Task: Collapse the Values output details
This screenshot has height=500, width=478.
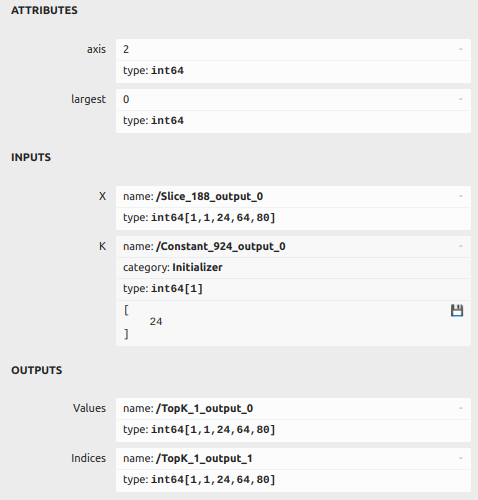Action: coord(461,408)
